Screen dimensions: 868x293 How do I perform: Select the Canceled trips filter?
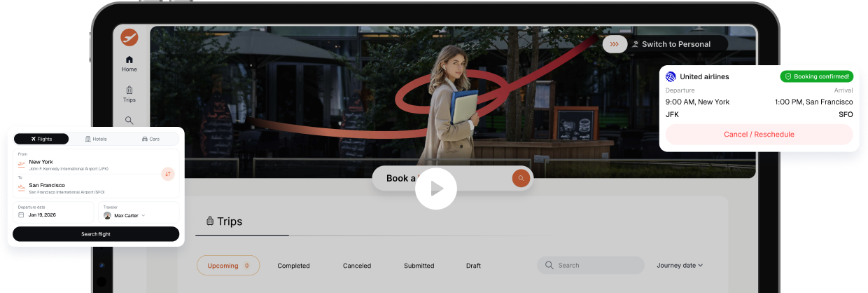[x=357, y=266]
